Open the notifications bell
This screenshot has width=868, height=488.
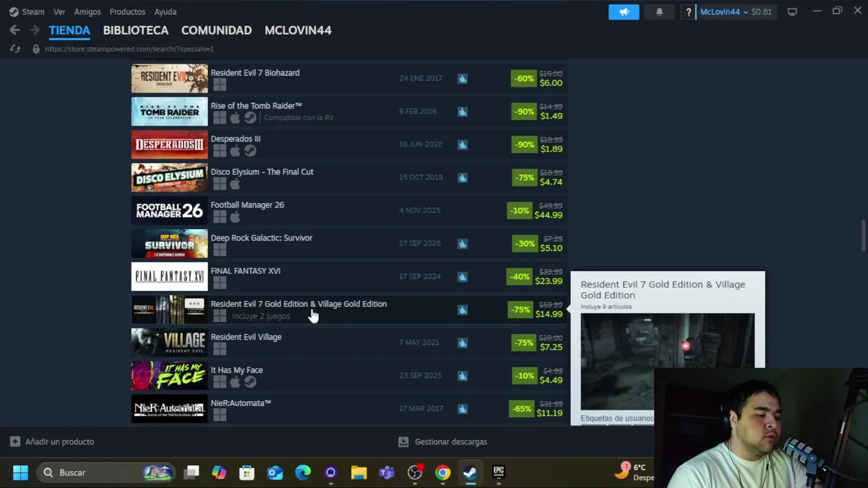pyautogui.click(x=659, y=12)
